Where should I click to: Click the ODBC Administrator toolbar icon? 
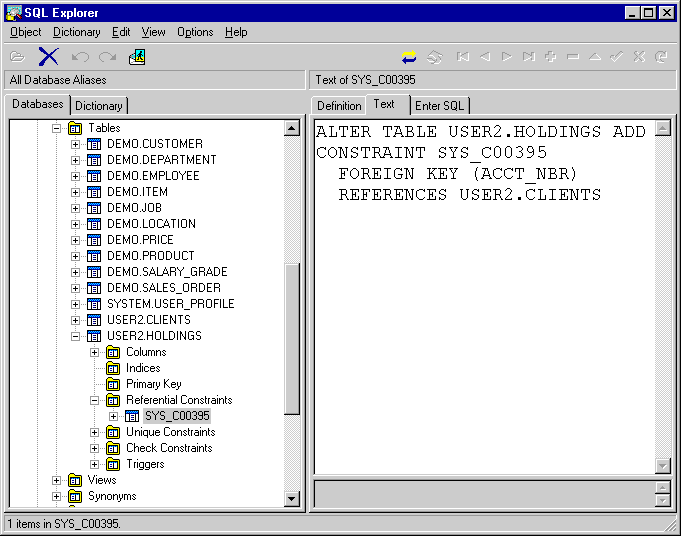point(137,57)
